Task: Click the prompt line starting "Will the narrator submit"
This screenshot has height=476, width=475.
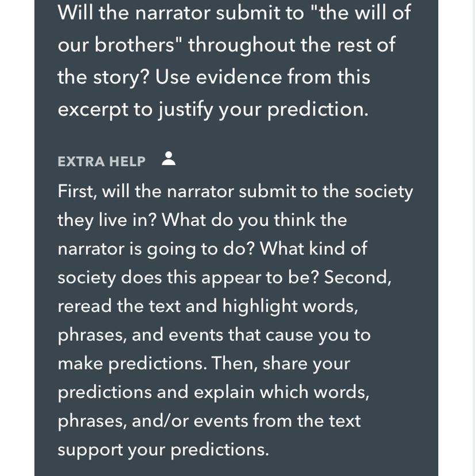Action: click(234, 13)
